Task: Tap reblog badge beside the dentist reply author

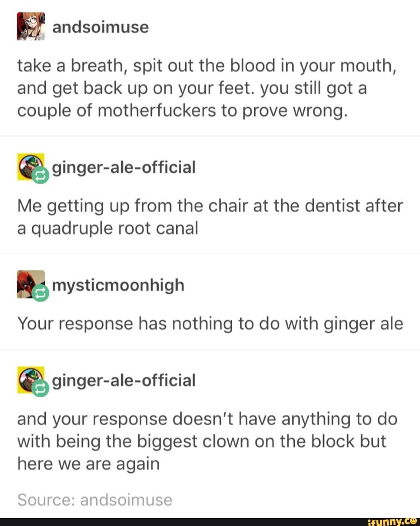Action: point(40,175)
